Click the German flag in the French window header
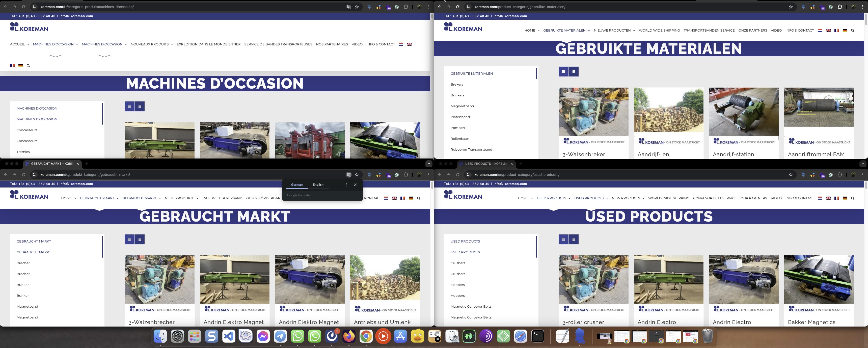Image resolution: width=868 pixels, height=348 pixels. click(20, 65)
